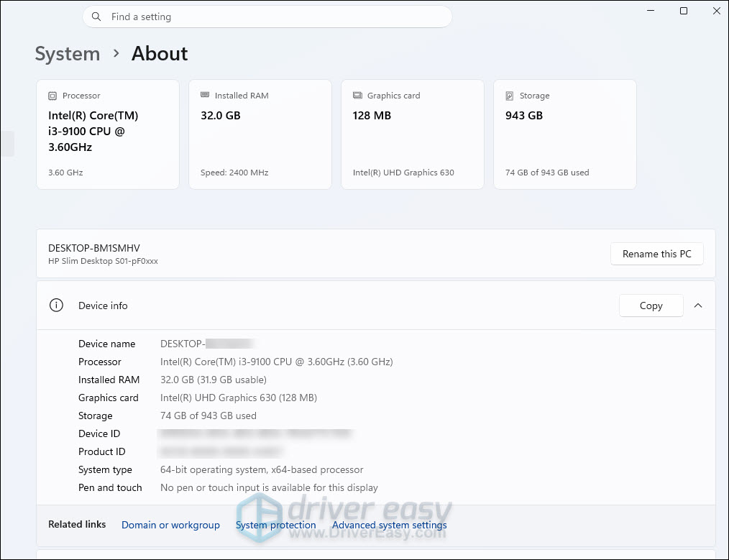Screen dimensions: 729x560
Task: Click the Storage drive icon
Action: 510,96
